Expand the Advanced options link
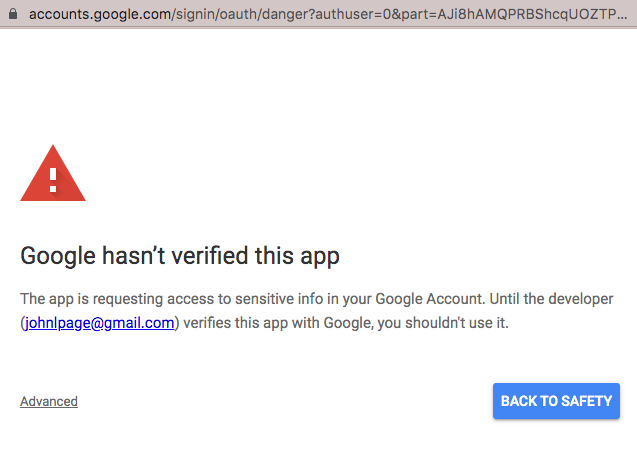Image resolution: width=637 pixels, height=454 pixels. click(49, 401)
